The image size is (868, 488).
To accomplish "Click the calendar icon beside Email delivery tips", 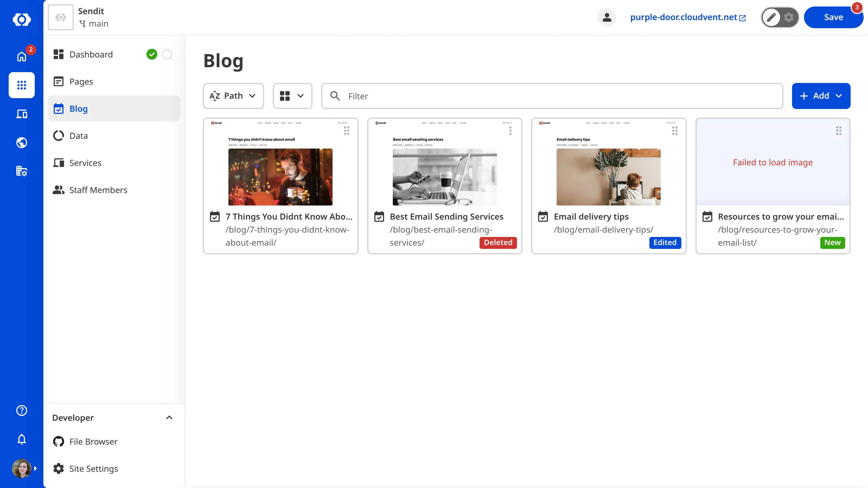I will coord(543,217).
